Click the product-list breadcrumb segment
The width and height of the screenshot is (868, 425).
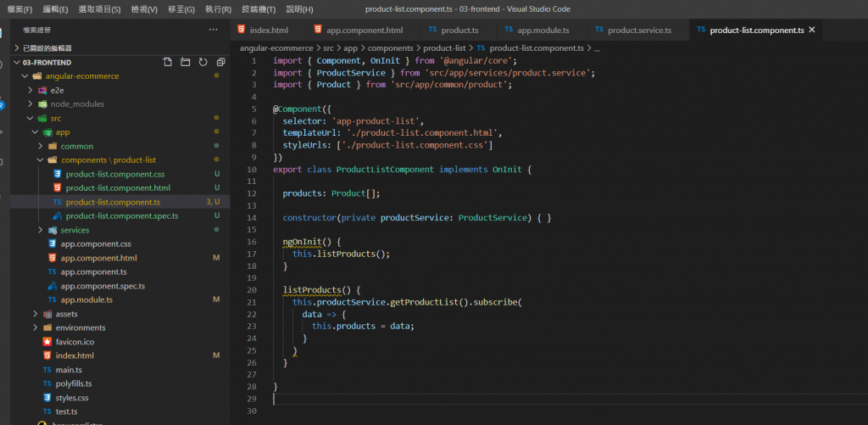point(444,48)
